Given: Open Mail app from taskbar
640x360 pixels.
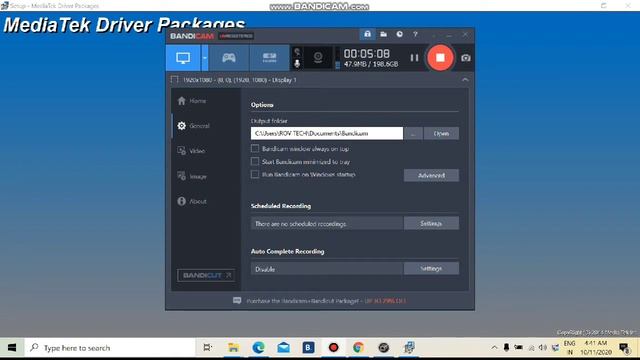Looking at the screenshot, I should click(284, 348).
